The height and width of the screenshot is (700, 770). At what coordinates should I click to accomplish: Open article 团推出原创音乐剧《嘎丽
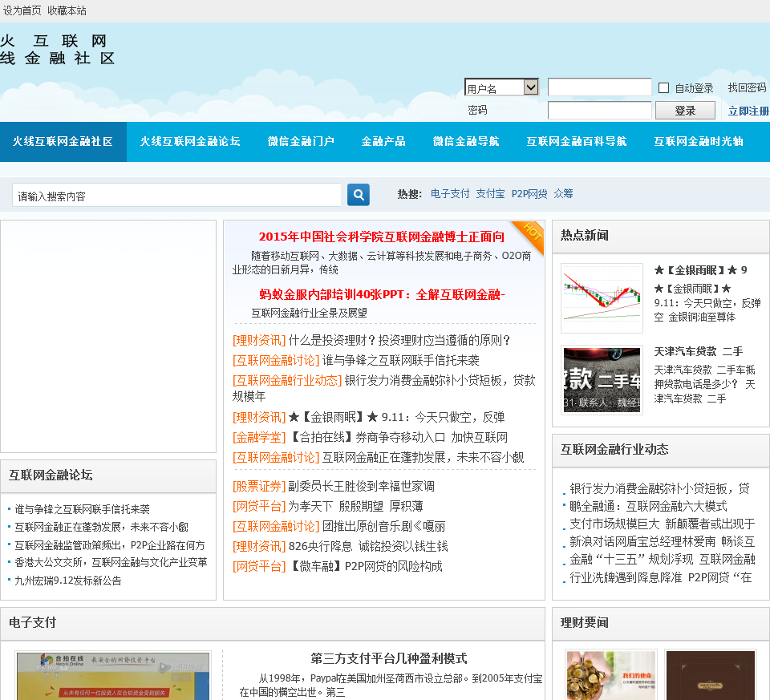click(x=384, y=527)
